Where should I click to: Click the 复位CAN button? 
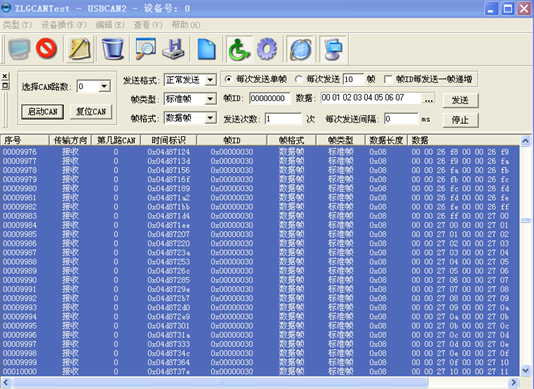coord(91,112)
